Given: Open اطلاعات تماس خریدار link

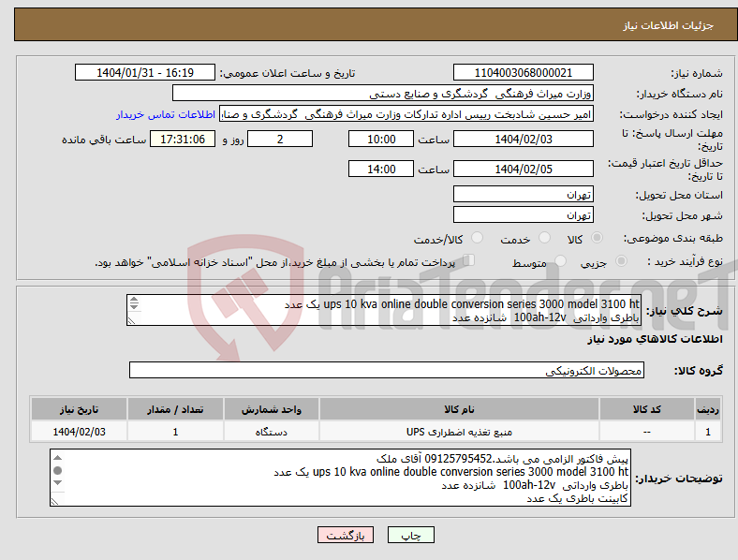Looking at the screenshot, I should tap(166, 114).
